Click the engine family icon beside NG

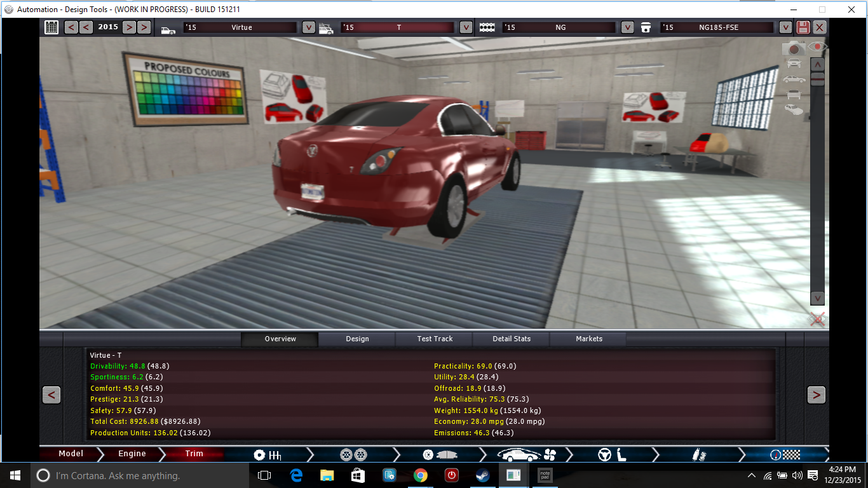487,28
